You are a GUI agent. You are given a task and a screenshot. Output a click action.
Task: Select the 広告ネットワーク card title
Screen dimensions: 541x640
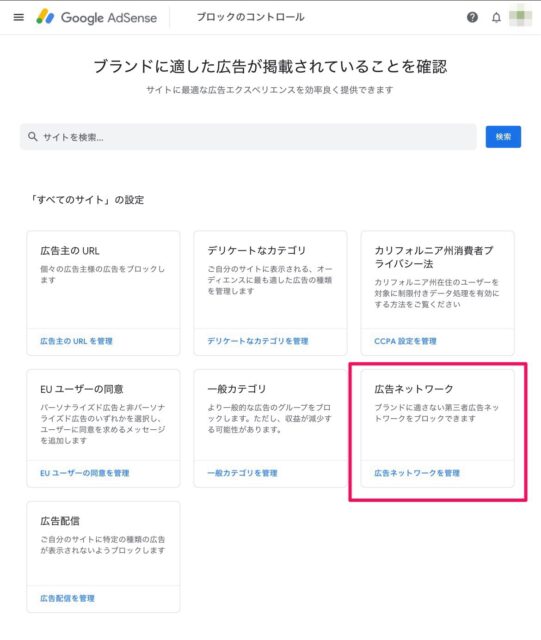[x=414, y=389]
